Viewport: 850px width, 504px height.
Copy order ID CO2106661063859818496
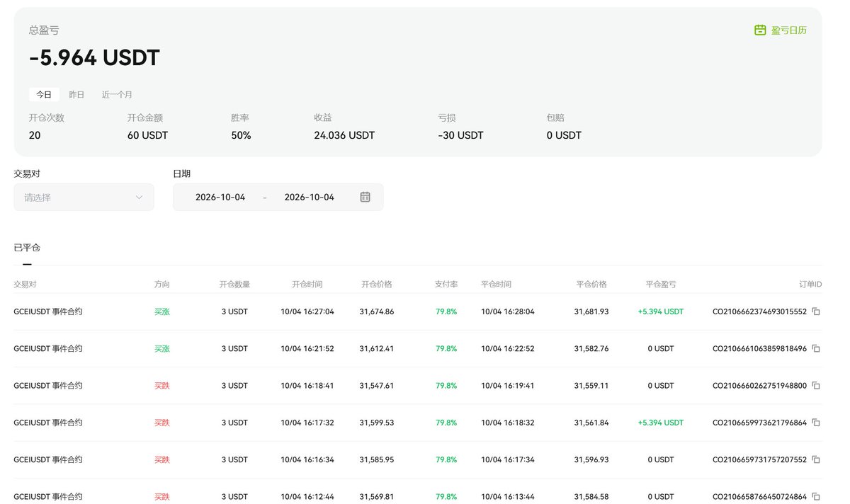[816, 348]
